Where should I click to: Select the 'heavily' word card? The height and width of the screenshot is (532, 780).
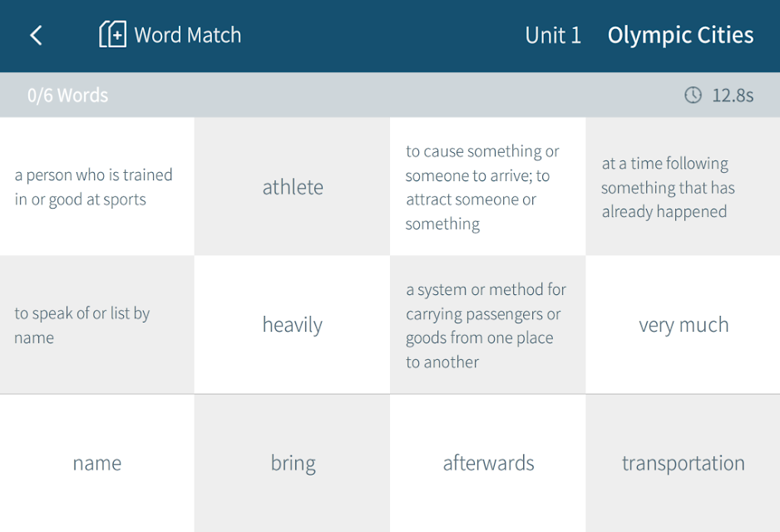point(293,325)
